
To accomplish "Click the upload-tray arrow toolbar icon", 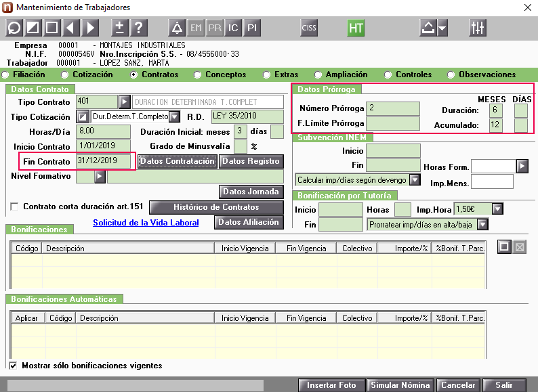I will click(x=428, y=28).
